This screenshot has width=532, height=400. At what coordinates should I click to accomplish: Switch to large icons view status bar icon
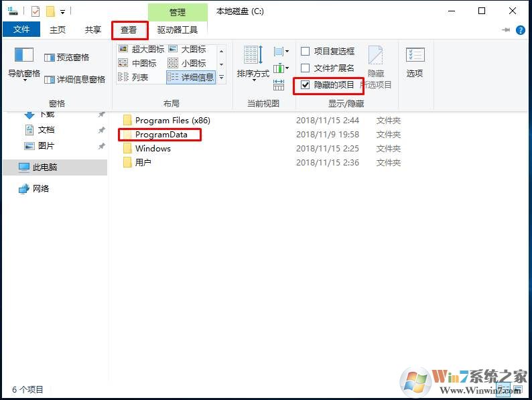(518, 389)
